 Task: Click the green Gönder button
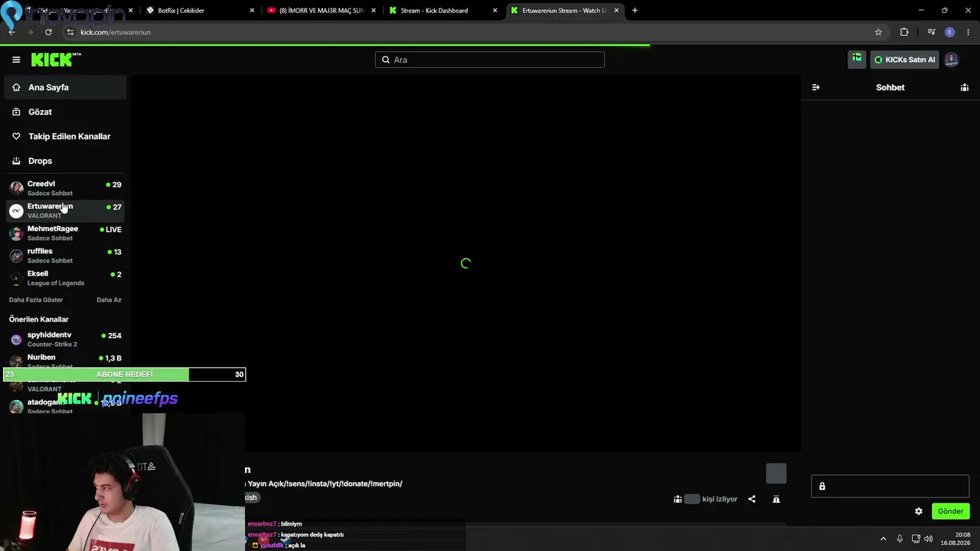point(951,511)
